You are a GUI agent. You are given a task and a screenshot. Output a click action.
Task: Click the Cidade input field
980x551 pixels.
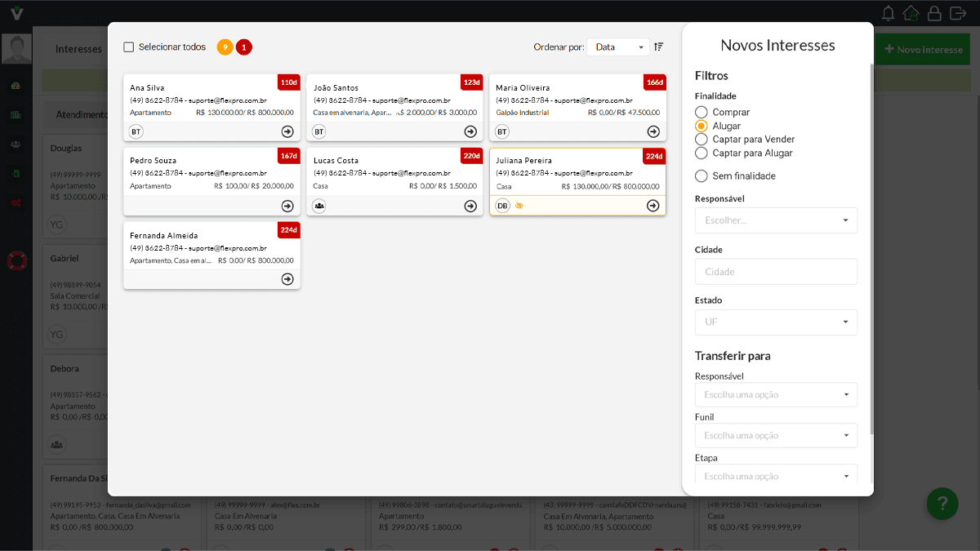(x=775, y=271)
